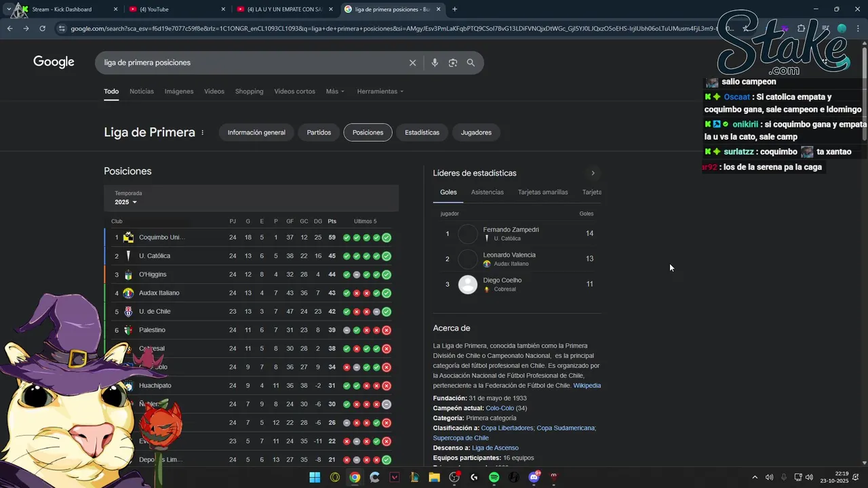
Task: Open the Colo-Colo current champion link
Action: point(501,409)
